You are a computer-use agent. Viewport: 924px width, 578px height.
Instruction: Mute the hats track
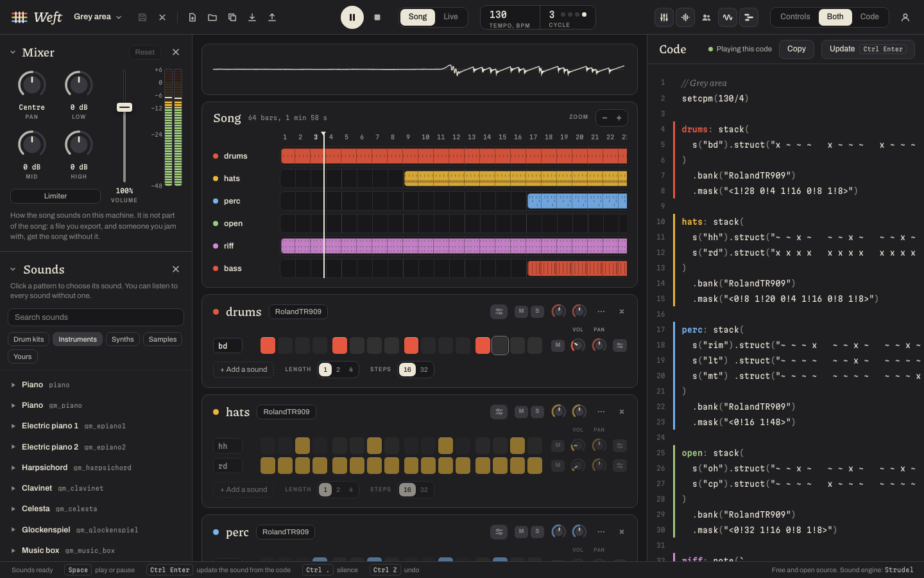[521, 412]
